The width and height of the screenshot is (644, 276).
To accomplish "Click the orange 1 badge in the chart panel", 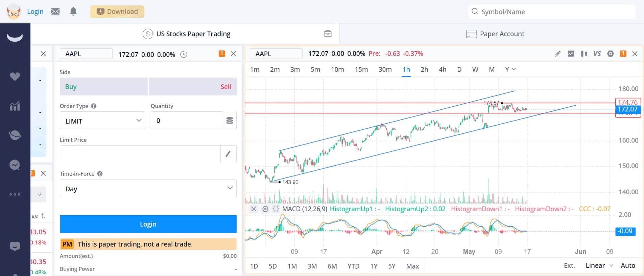I will 623,54.
